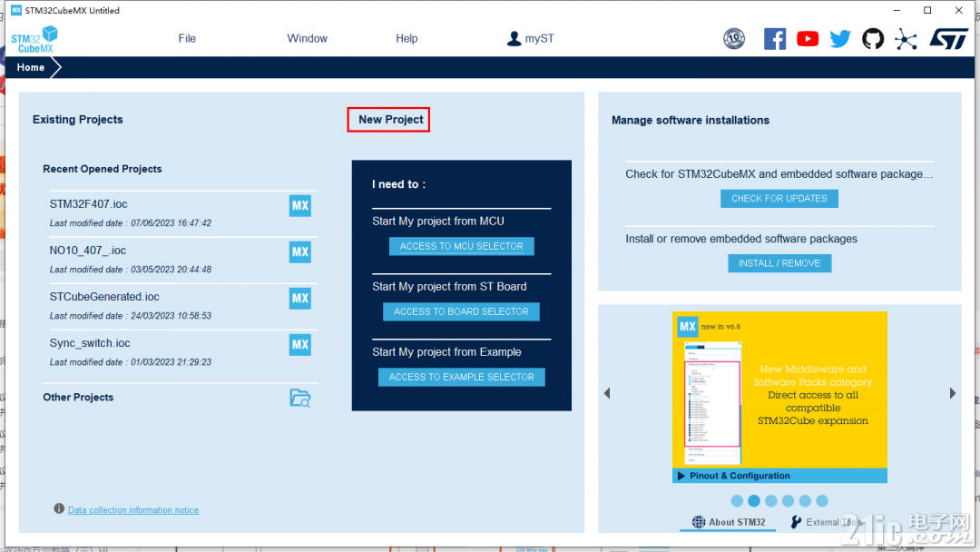Select the second carousel dot
The image size is (980, 552).
[754, 501]
